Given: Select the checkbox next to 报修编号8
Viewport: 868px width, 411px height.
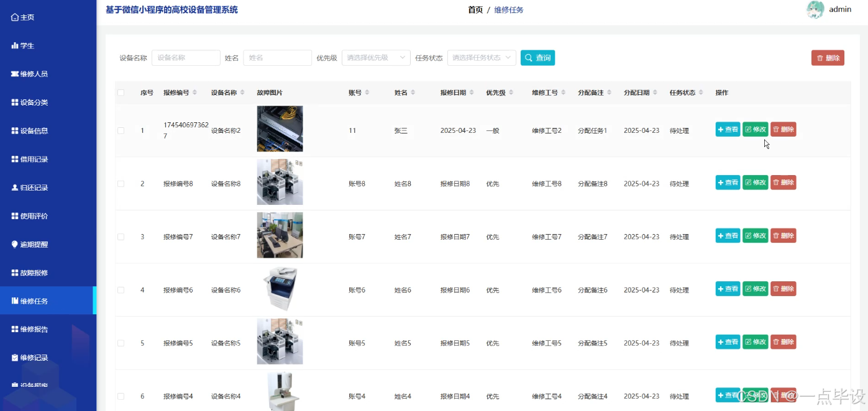Looking at the screenshot, I should point(122,182).
